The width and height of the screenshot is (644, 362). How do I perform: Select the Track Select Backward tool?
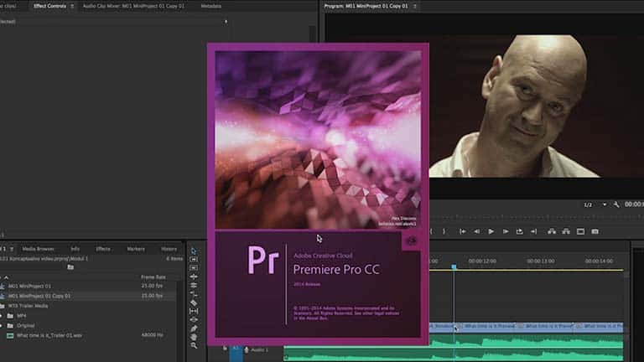pyautogui.click(x=194, y=268)
